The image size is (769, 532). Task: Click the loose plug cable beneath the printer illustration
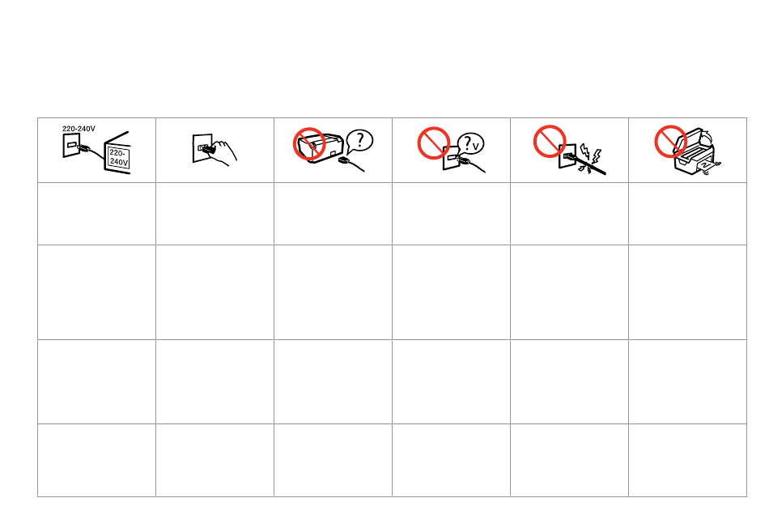click(x=351, y=164)
